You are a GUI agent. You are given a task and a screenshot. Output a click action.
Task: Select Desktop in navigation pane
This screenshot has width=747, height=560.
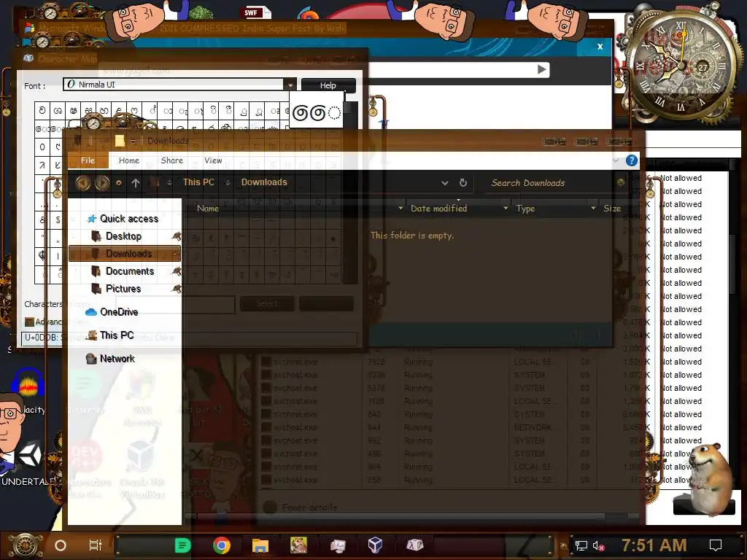coord(123,236)
